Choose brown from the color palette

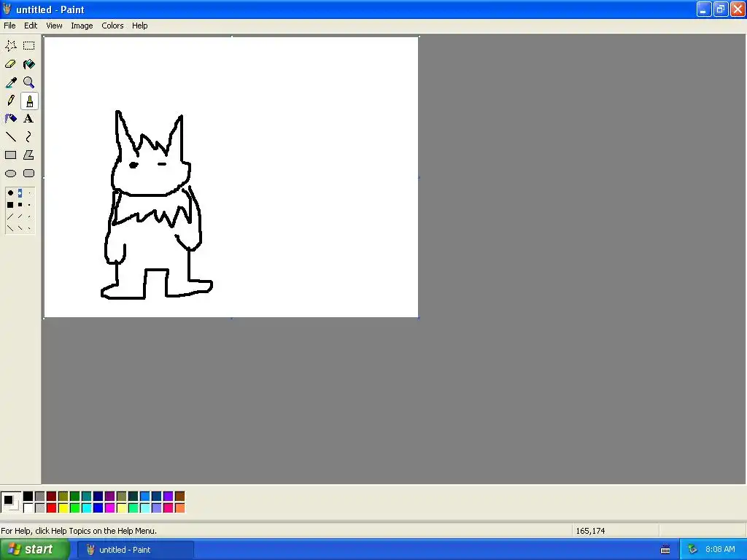click(x=179, y=497)
